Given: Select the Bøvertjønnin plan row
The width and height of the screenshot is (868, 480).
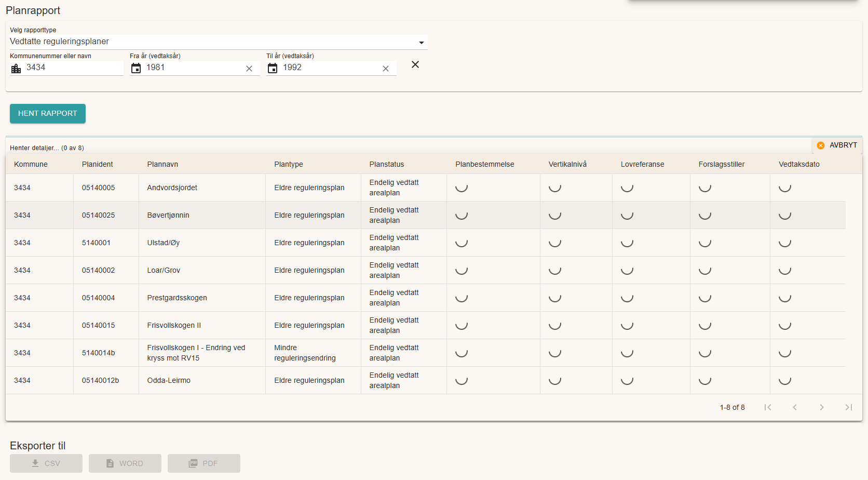Looking at the screenshot, I should [168, 215].
